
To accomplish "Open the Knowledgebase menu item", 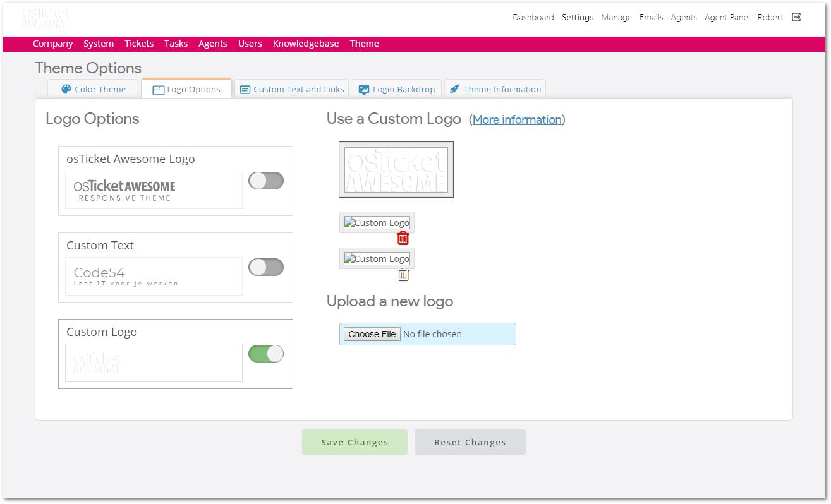I will 306,44.
